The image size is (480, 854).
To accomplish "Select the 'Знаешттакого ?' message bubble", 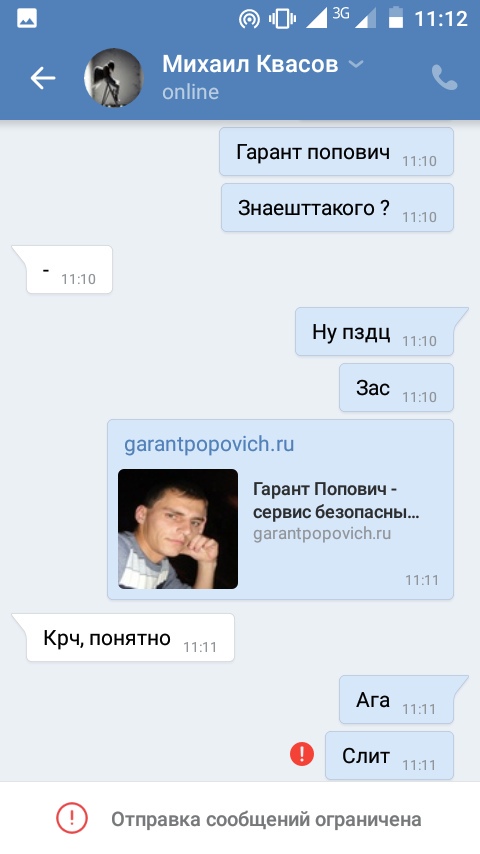I will click(337, 208).
